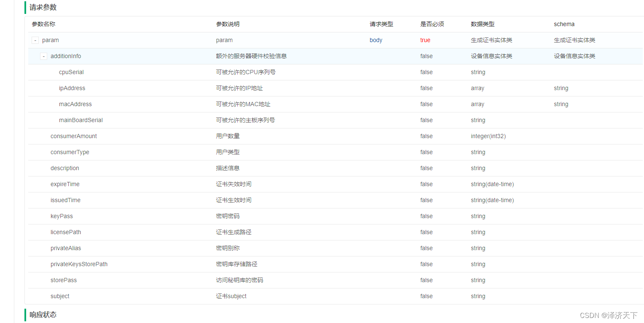The height and width of the screenshot is (323, 644).
Task: Click 'array' type in macAddress row
Action: click(478, 104)
